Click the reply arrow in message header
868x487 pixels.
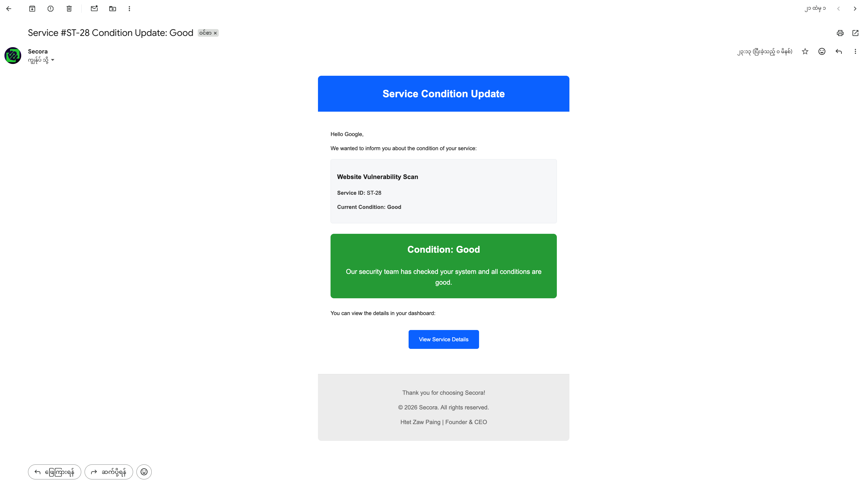point(839,51)
